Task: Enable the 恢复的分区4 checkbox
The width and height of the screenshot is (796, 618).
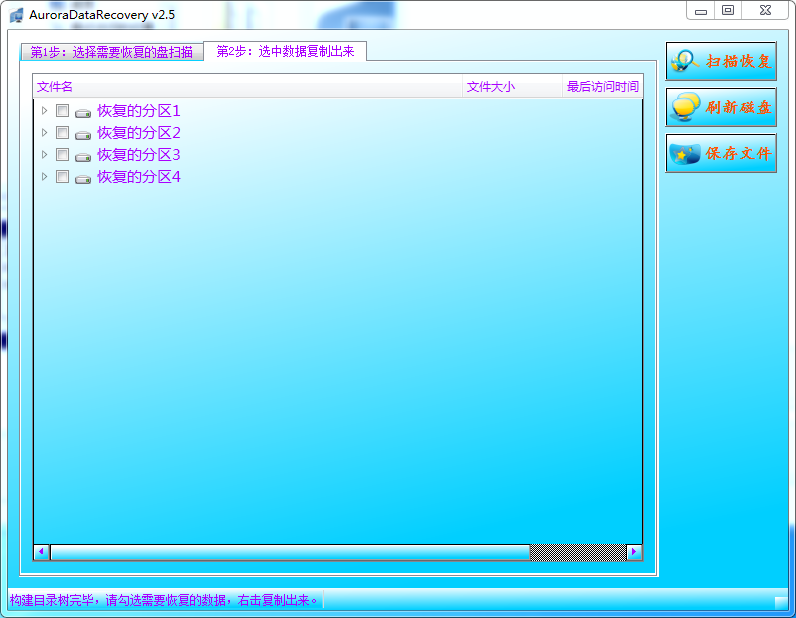Action: pyautogui.click(x=62, y=177)
